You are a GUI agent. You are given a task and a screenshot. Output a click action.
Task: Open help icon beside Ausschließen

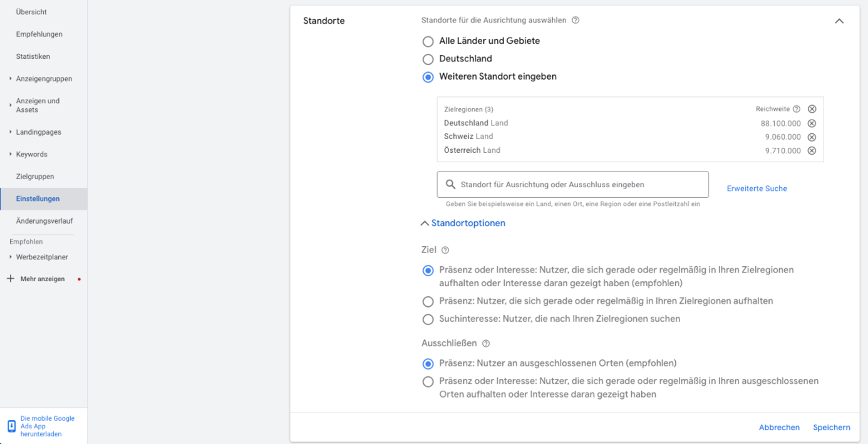coord(486,344)
